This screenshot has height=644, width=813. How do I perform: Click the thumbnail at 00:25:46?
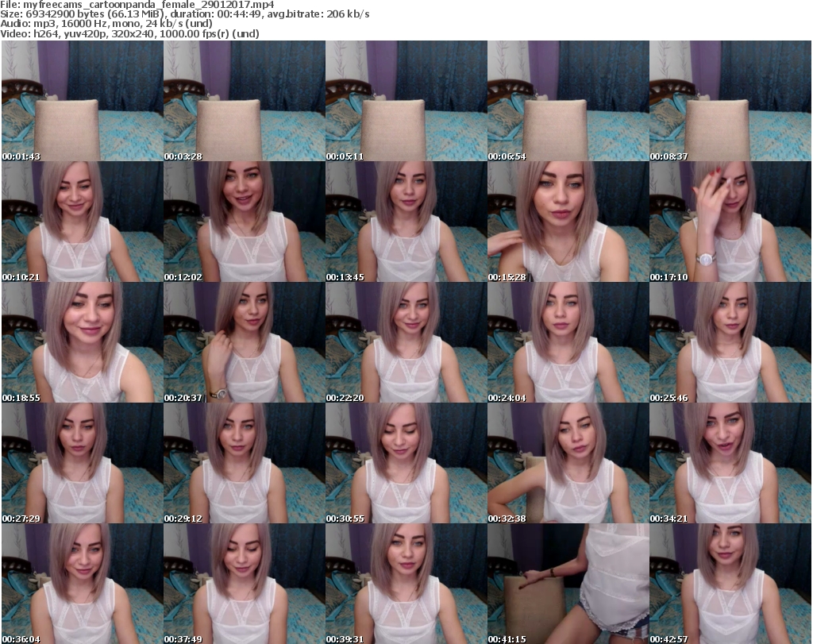[x=730, y=343]
